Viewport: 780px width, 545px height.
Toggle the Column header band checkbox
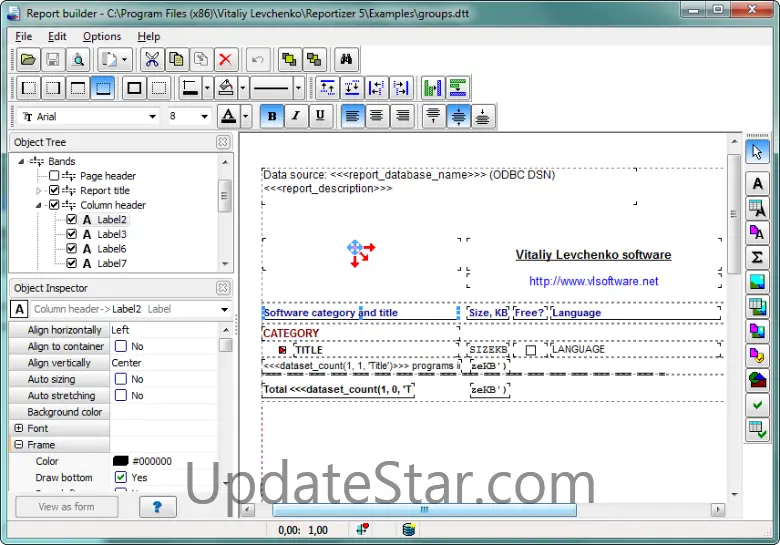point(54,205)
